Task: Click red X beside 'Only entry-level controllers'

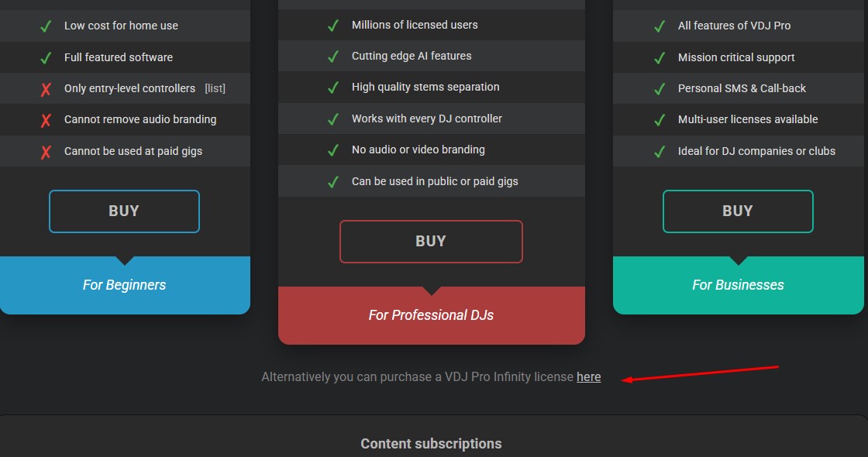Action: (46, 89)
